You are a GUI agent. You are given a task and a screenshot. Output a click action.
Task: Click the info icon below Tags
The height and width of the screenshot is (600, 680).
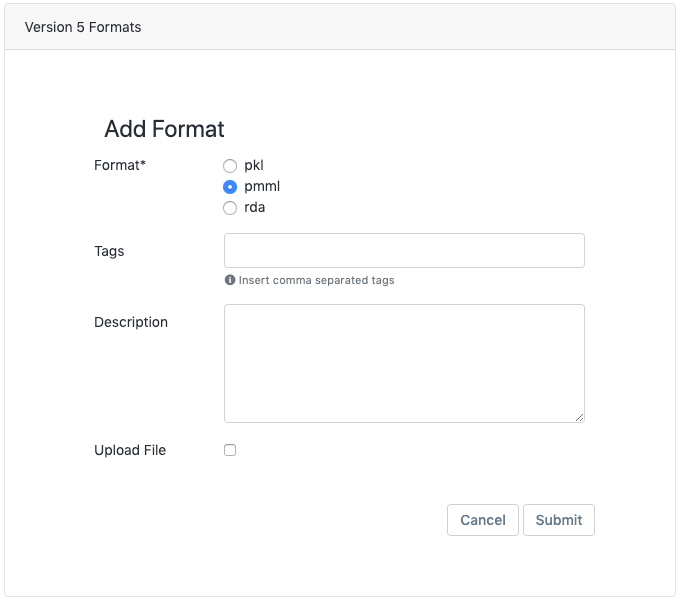point(230,281)
